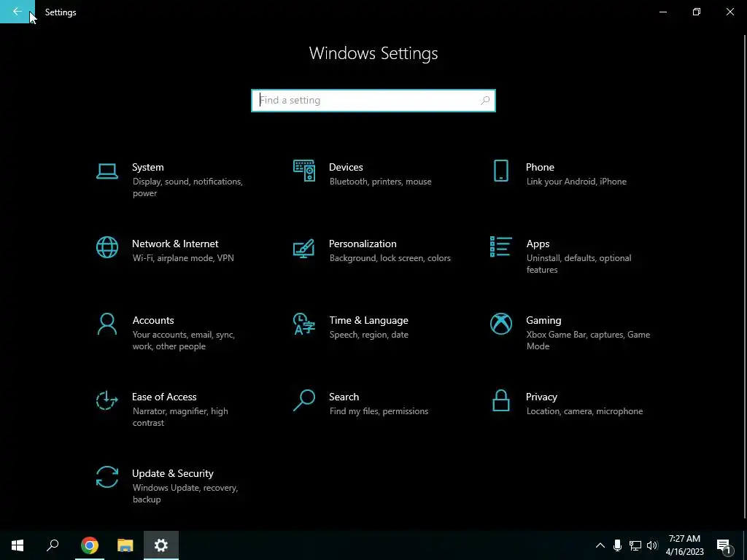Open the Time & Language clock icon
This screenshot has width=747, height=560.
pyautogui.click(x=304, y=324)
